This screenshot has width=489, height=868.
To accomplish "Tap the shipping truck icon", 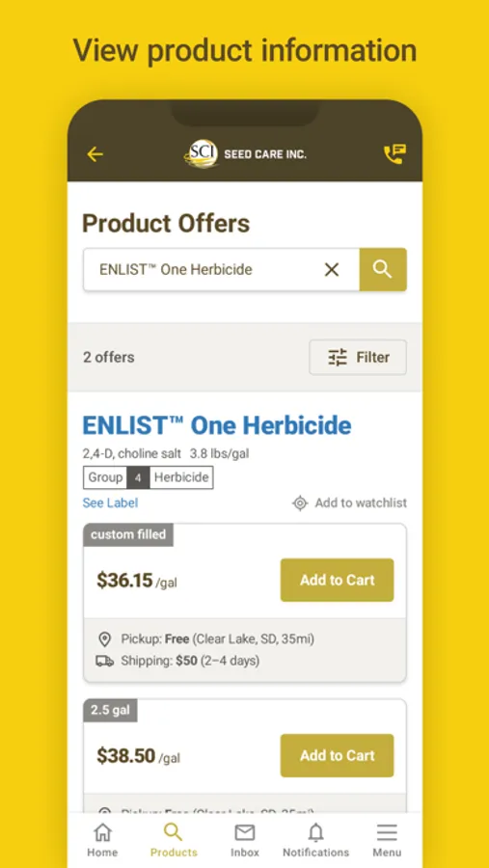I will [105, 661].
